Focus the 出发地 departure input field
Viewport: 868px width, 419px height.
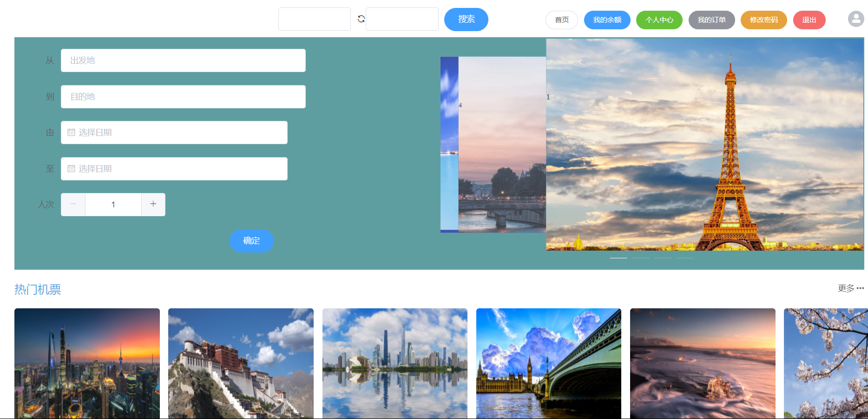tap(183, 60)
